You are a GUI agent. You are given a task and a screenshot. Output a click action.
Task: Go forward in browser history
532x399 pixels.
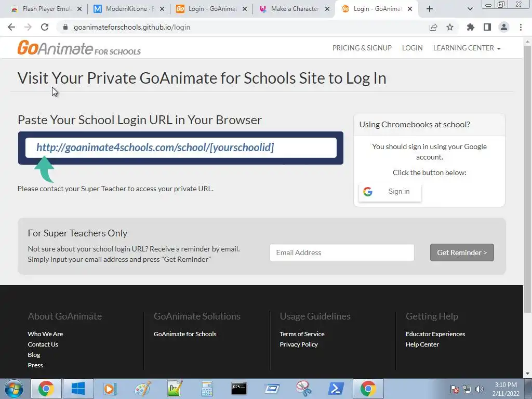28,27
